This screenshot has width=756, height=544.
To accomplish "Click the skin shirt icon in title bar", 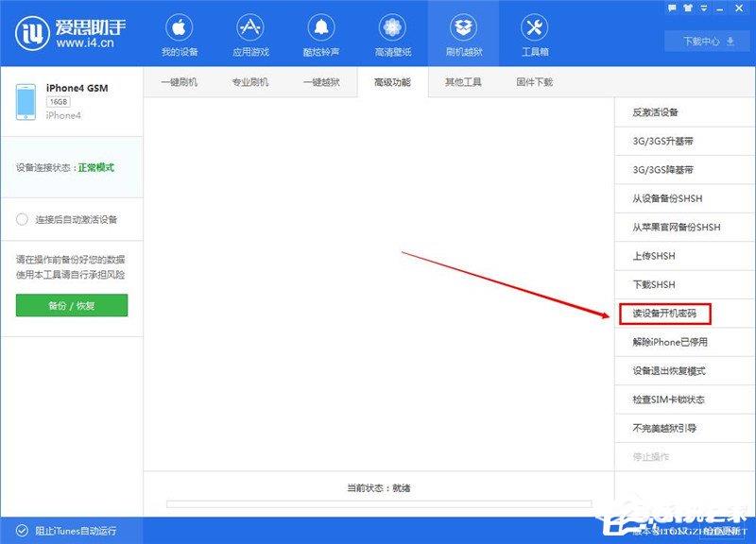I will 688,8.
